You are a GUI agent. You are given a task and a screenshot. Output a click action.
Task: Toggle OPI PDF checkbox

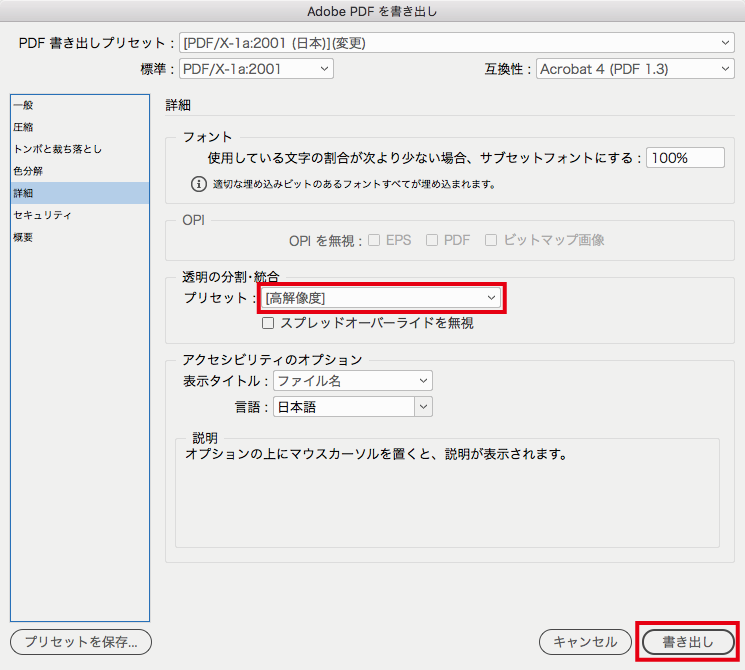tap(432, 240)
